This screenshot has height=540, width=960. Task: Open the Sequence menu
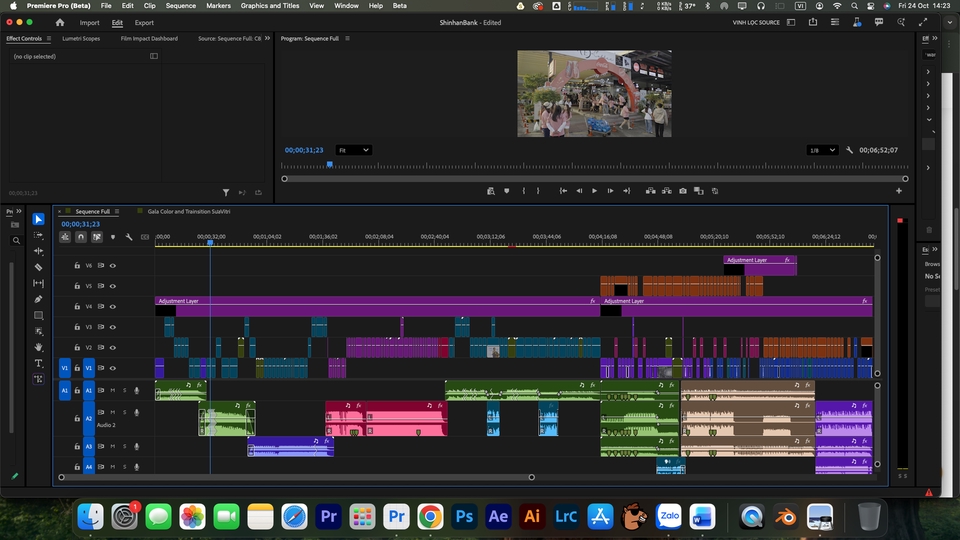pos(180,6)
